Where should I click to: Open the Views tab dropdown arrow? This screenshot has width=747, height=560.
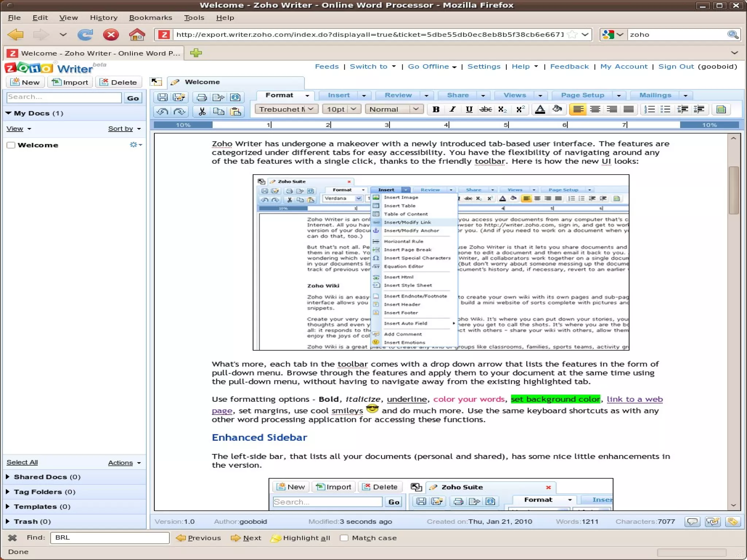(540, 96)
